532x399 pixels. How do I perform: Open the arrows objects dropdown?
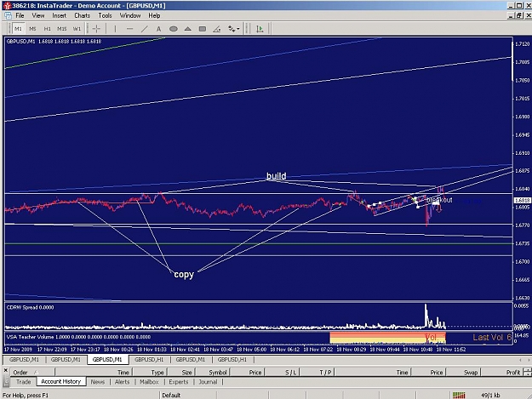click(234, 29)
